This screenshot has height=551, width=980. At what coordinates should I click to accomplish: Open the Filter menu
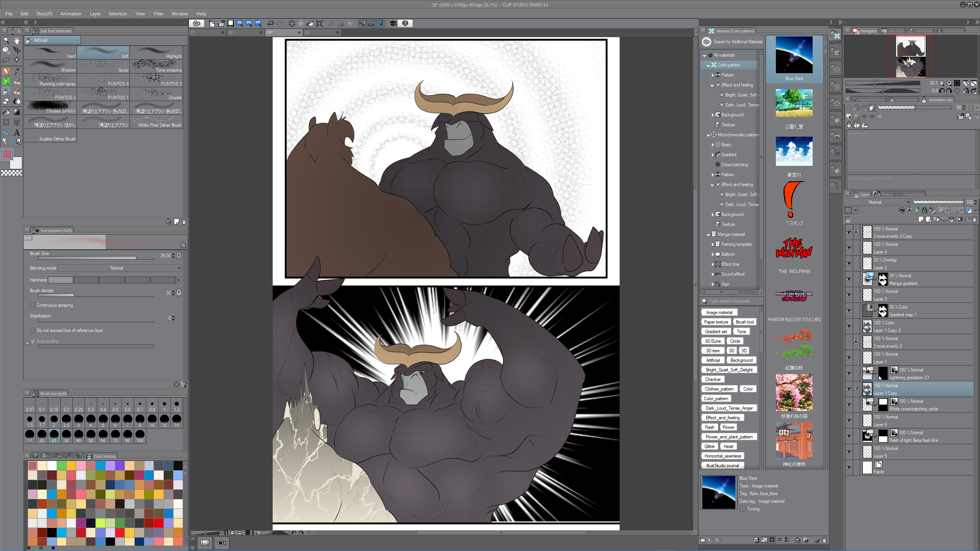tap(158, 14)
